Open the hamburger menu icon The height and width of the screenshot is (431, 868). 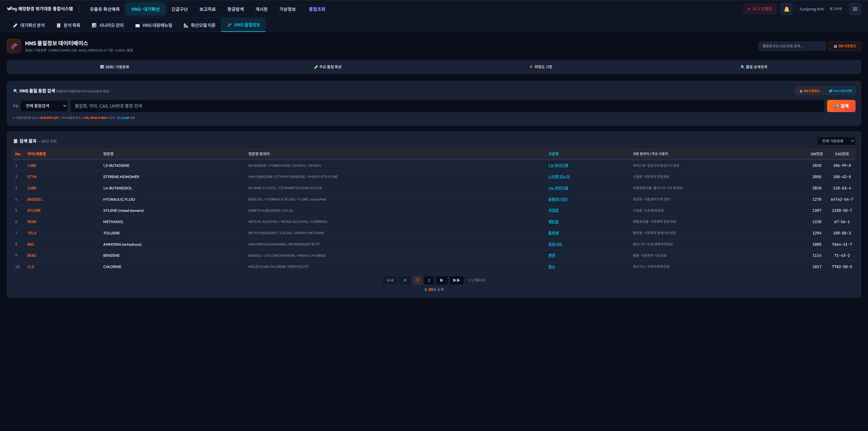tap(854, 9)
